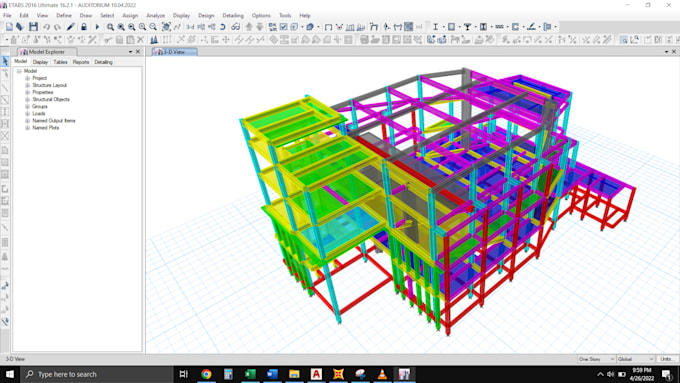Open the Options menu
This screenshot has width=680, height=383.
coord(261,16)
